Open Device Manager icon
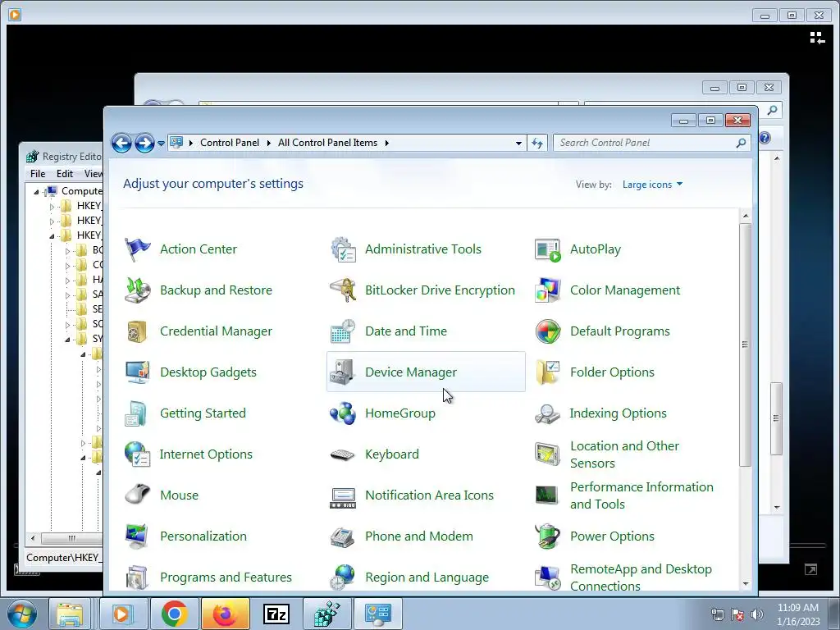840x630 pixels. click(x=343, y=372)
